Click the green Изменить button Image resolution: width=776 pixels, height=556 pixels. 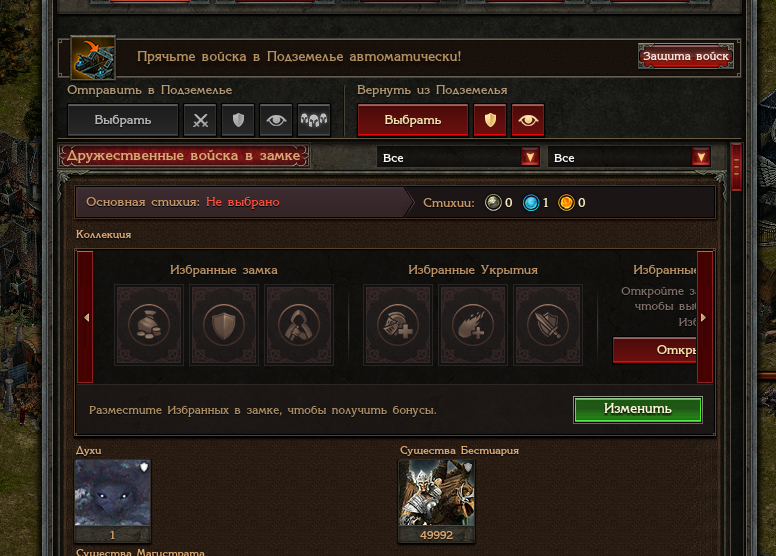(637, 409)
